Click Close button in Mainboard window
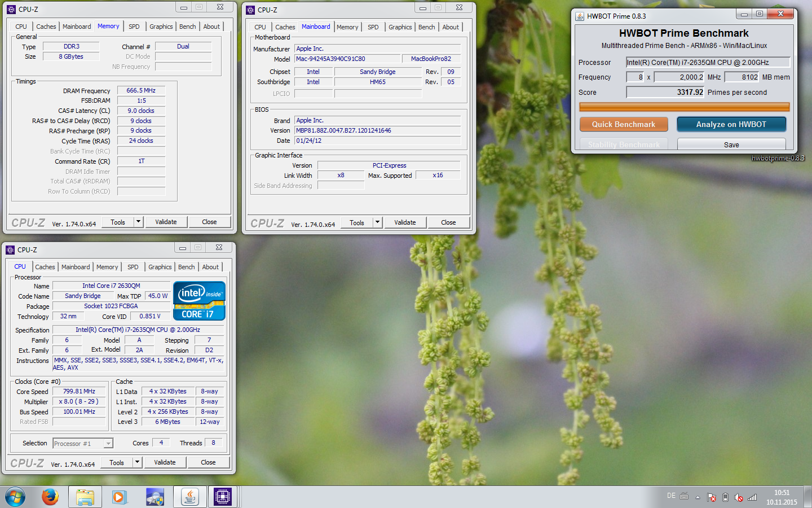812x508 pixels. (448, 222)
